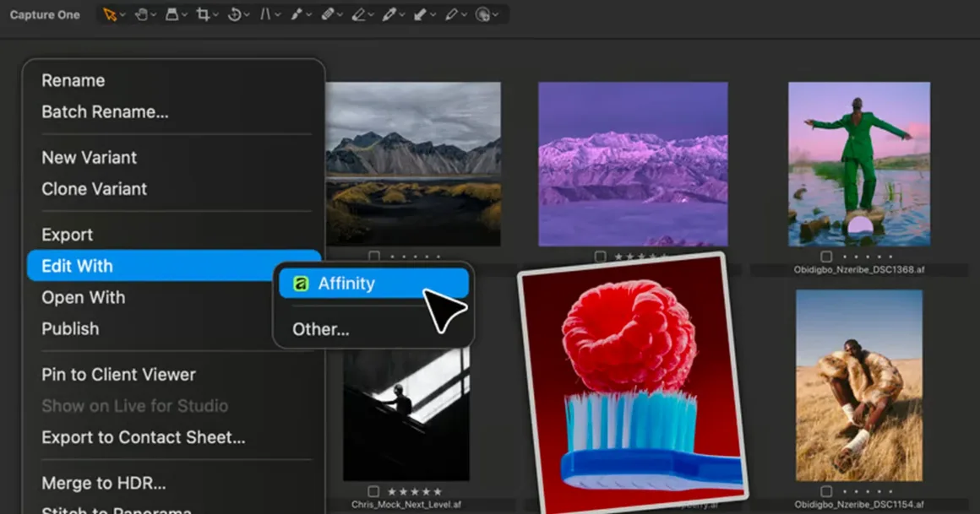
Task: Pick the straighten tool
Action: (266, 14)
